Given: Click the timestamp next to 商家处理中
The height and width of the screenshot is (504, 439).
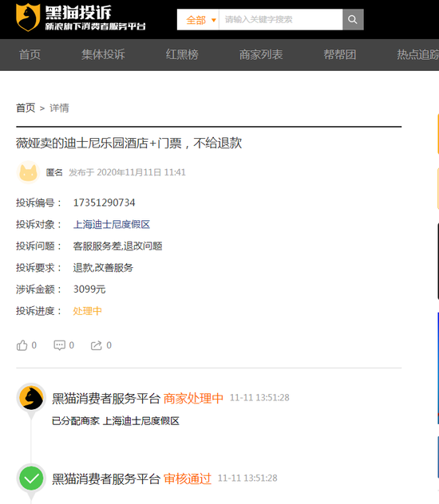Looking at the screenshot, I should click(x=259, y=398).
